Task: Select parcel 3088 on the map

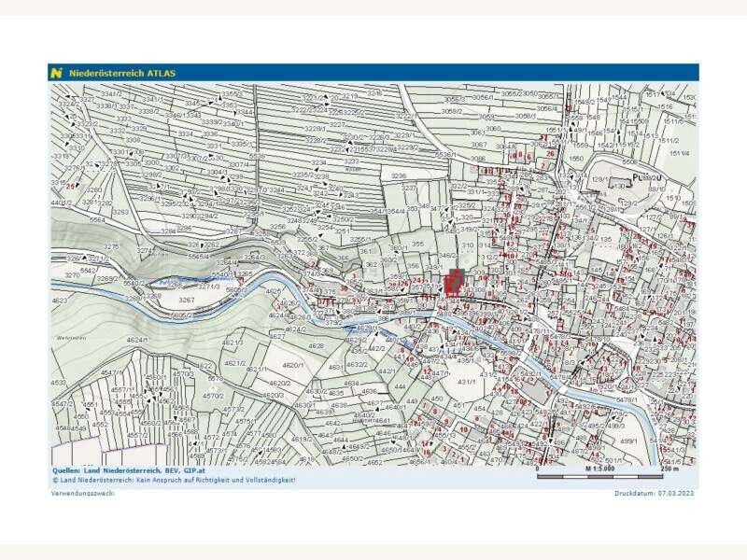Action: click(x=477, y=159)
